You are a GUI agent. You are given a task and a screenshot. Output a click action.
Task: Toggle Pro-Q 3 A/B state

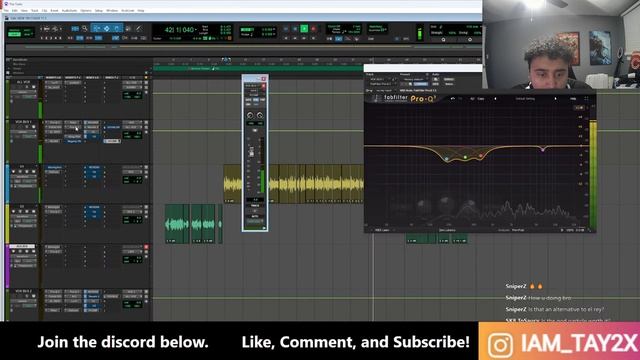point(472,98)
